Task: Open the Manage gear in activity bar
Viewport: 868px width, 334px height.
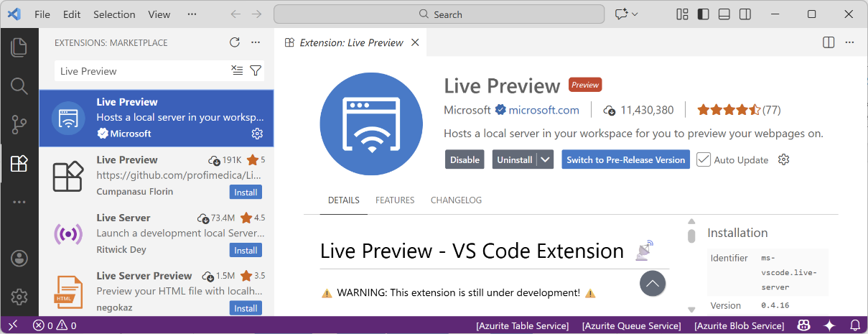Action: tap(19, 296)
